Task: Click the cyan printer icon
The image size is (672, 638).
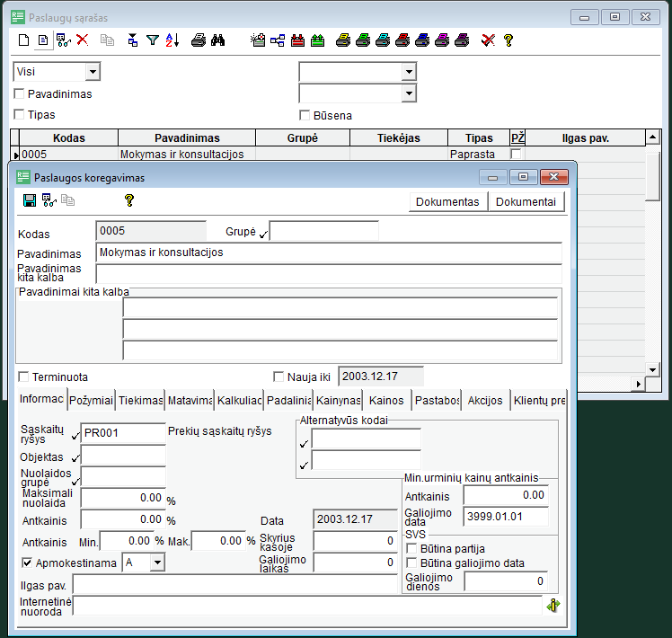Action: (383, 40)
